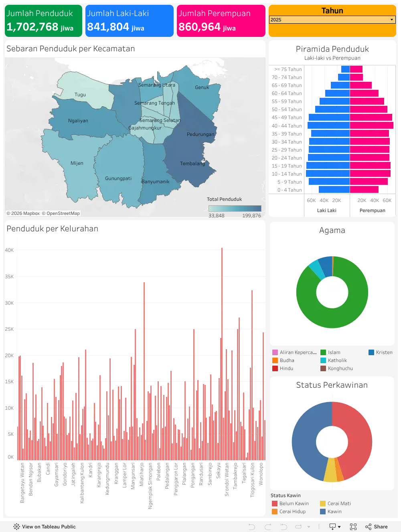The height and width of the screenshot is (532, 401).
Task: Select the Islam green legend swatch
Action: (323, 352)
